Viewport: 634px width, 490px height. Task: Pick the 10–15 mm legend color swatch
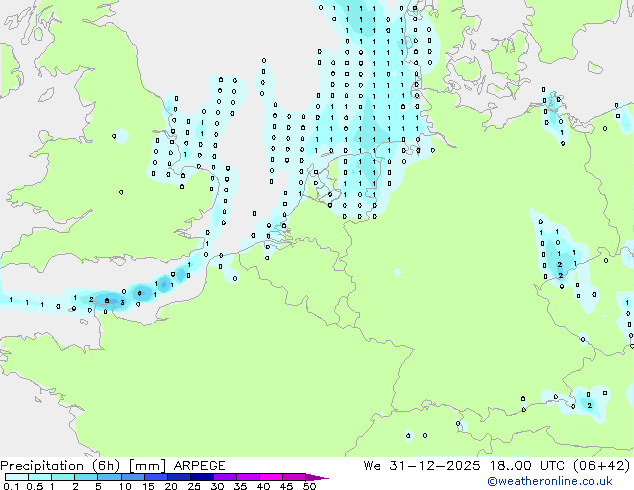(x=132, y=477)
